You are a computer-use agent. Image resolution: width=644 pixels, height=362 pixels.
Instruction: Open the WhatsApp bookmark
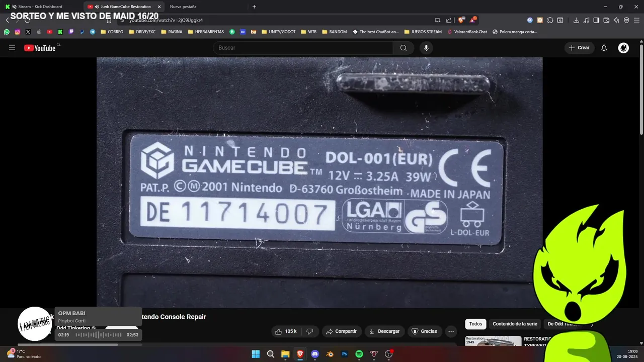point(7,32)
